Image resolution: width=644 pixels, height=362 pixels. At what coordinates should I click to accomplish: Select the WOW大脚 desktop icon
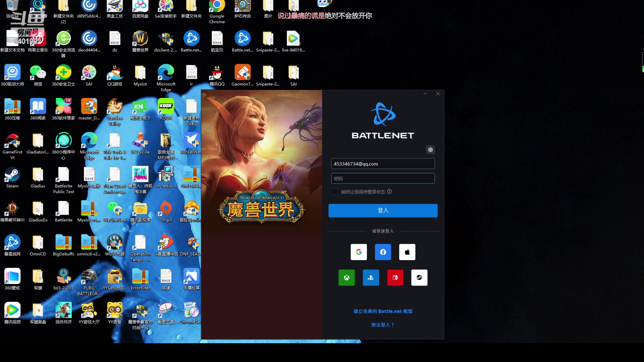[115, 245]
